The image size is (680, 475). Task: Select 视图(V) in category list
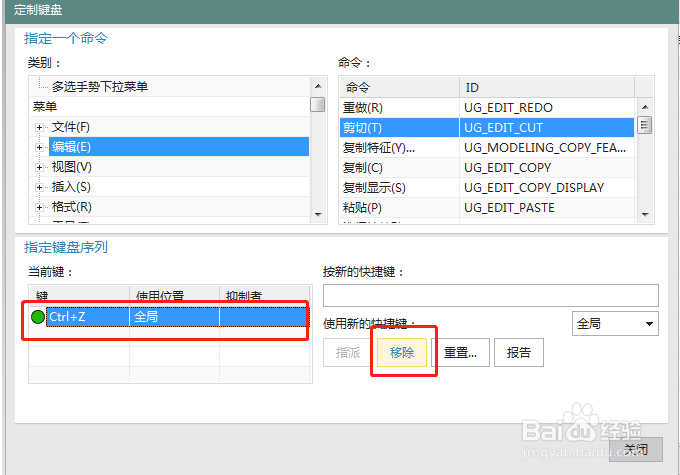point(72,167)
